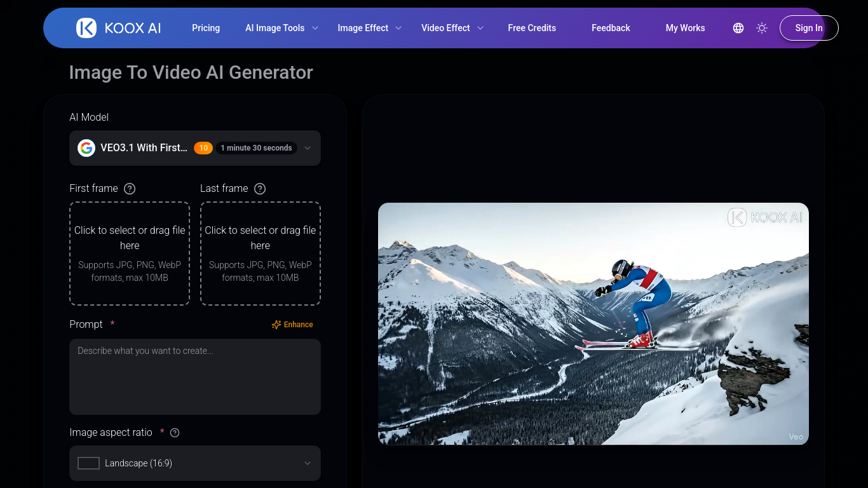Expand the AI Model dropdown
The image size is (868, 488).
pos(308,148)
